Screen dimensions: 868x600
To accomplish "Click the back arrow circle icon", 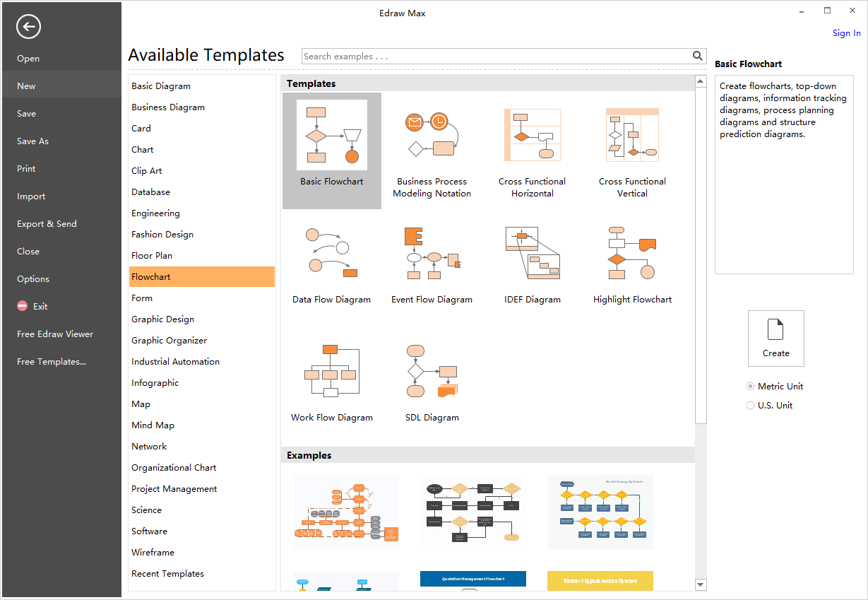I will tap(28, 27).
